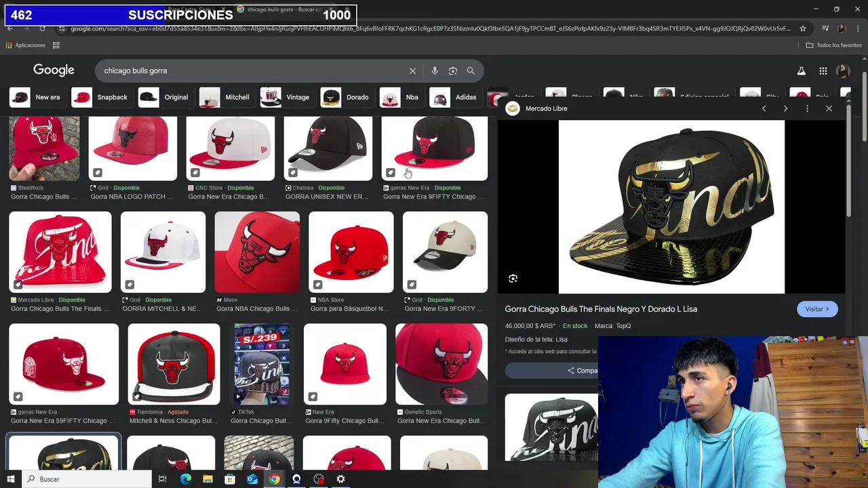Select NBA Store red cap thumbnail

pyautogui.click(x=351, y=252)
